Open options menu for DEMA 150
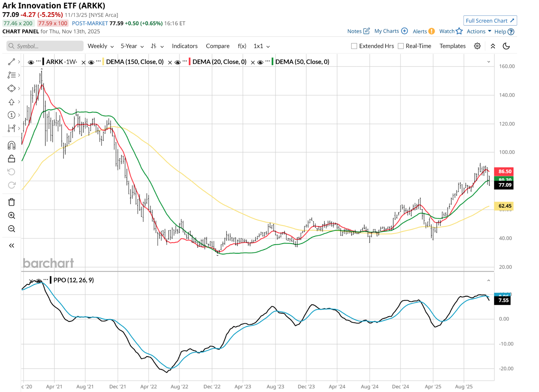This screenshot has width=539, height=392. click(x=98, y=62)
